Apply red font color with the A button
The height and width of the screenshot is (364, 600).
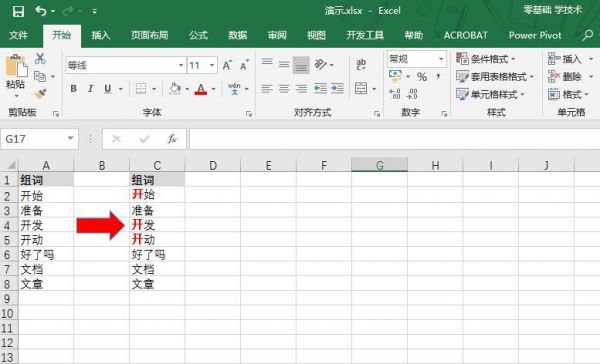201,89
